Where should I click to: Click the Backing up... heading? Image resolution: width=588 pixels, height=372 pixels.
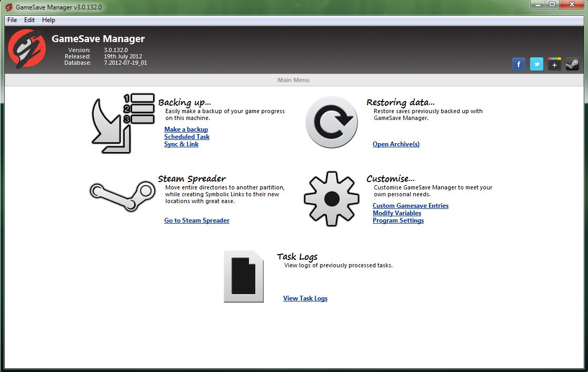pyautogui.click(x=184, y=103)
